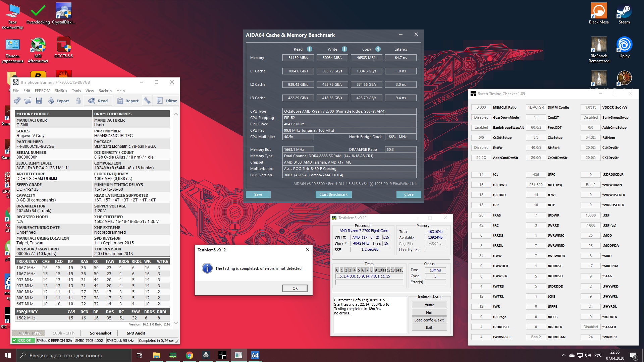Click the Read info icon in AIDA64
This screenshot has height=362, width=644.
pyautogui.click(x=310, y=49)
